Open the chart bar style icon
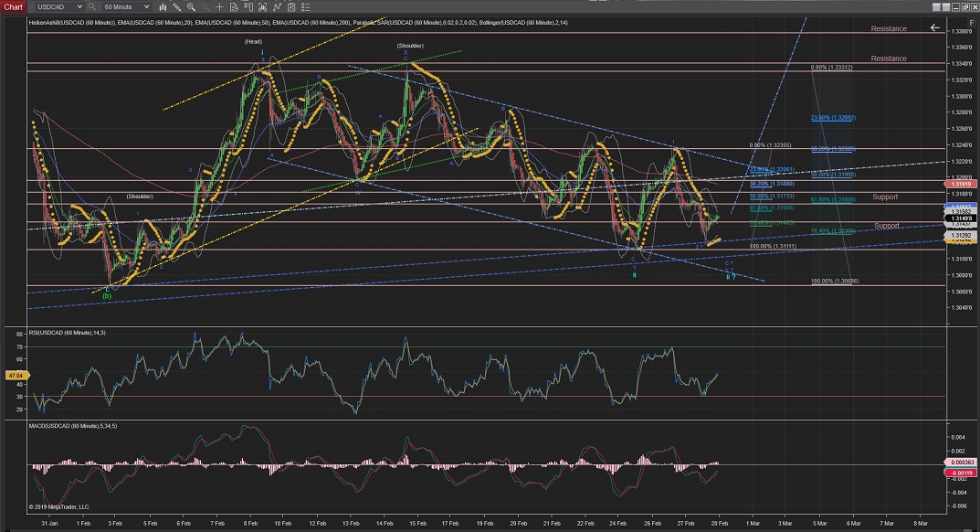Viewport: 980px width, 532px height. point(163,6)
